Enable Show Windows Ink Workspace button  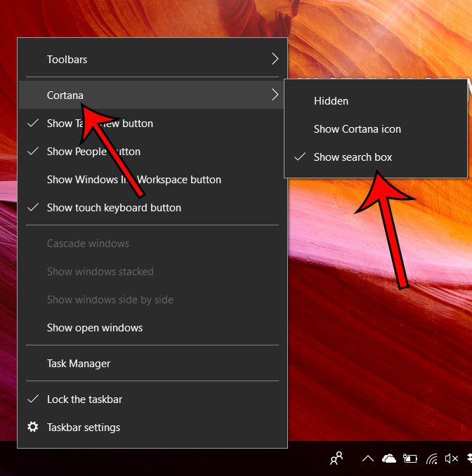pos(133,180)
